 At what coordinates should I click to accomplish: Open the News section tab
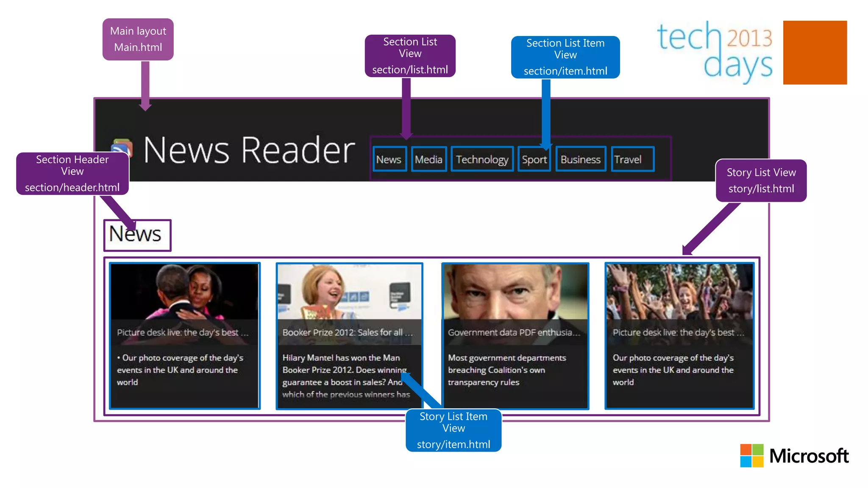point(389,159)
